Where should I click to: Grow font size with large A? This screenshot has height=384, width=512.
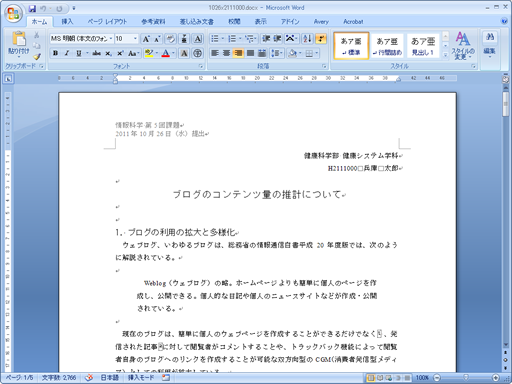point(146,39)
